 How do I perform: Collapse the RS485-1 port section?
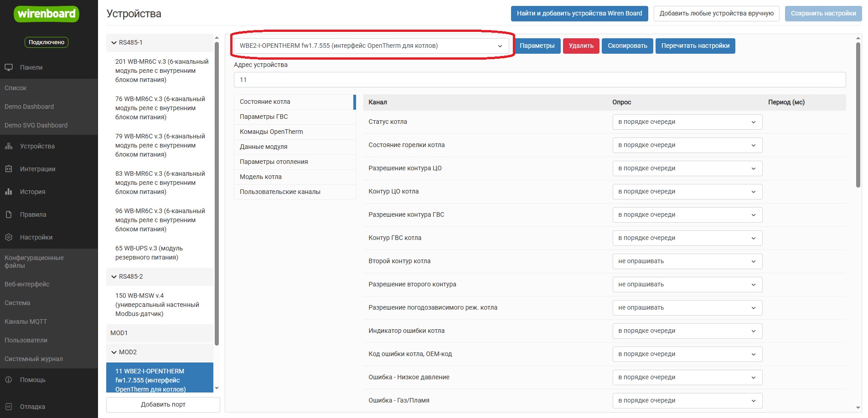(x=114, y=42)
